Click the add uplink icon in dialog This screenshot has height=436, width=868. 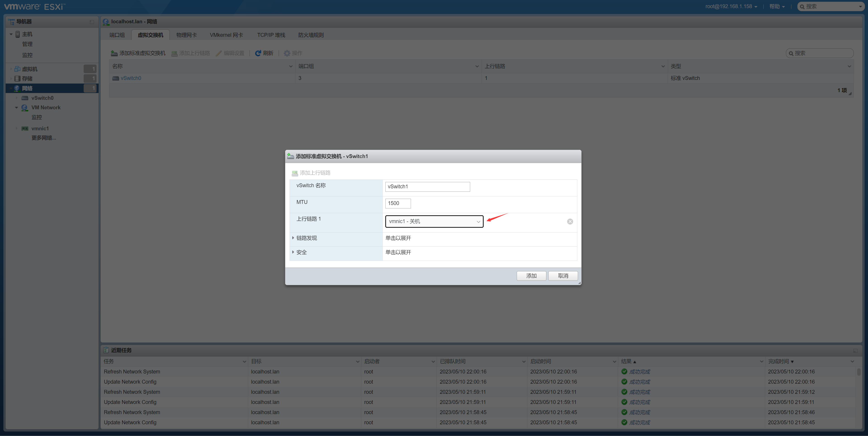[295, 173]
